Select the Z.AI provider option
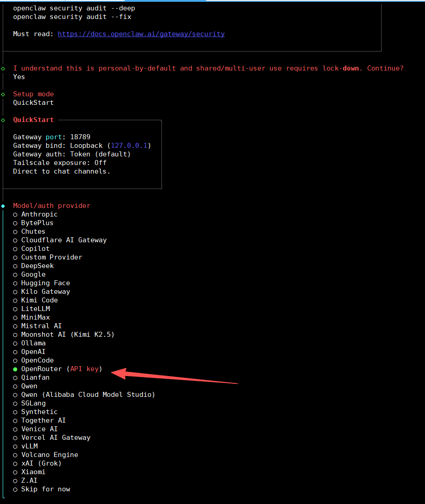 tap(25, 480)
